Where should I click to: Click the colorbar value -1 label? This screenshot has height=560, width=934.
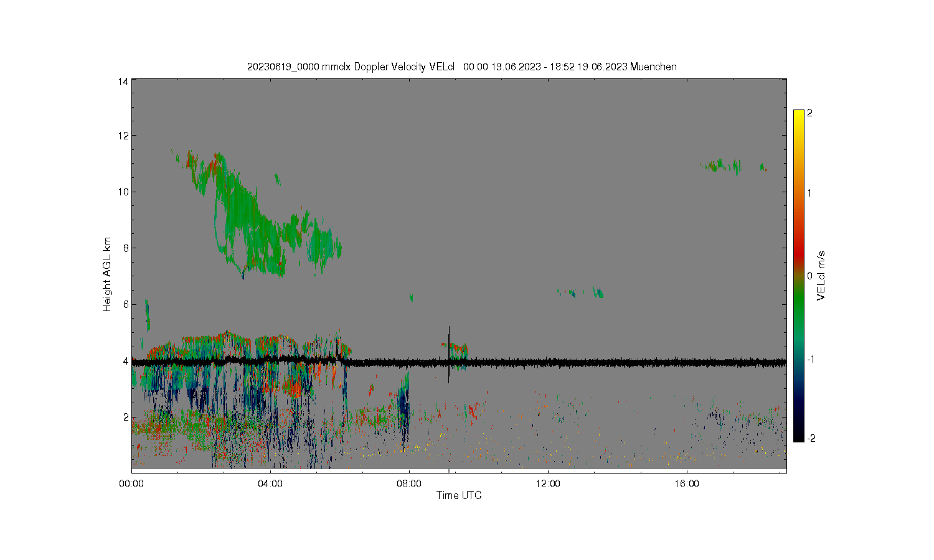pyautogui.click(x=811, y=360)
